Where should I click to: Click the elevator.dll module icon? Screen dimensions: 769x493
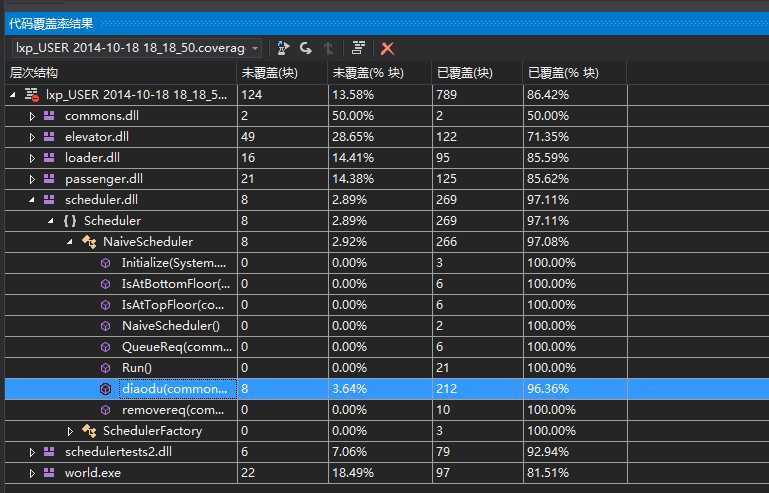(x=49, y=137)
